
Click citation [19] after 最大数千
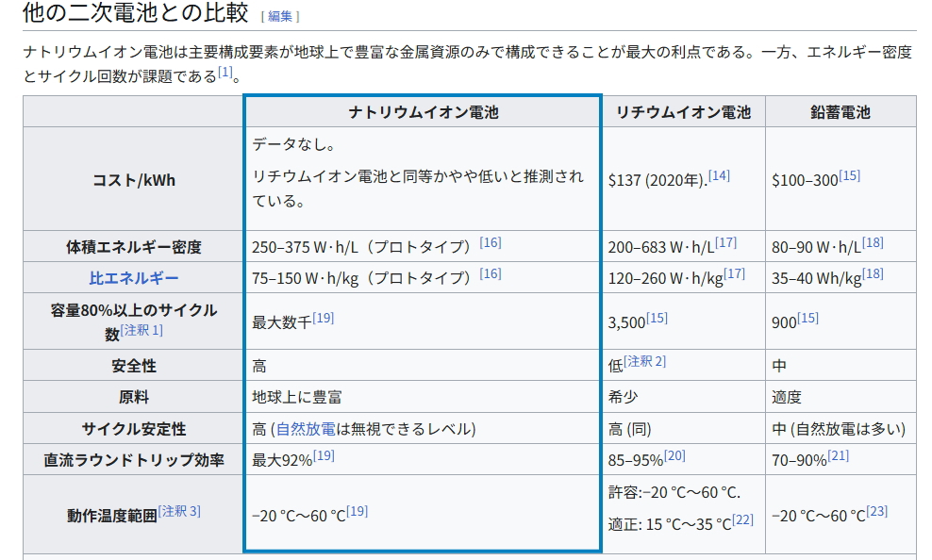[324, 318]
